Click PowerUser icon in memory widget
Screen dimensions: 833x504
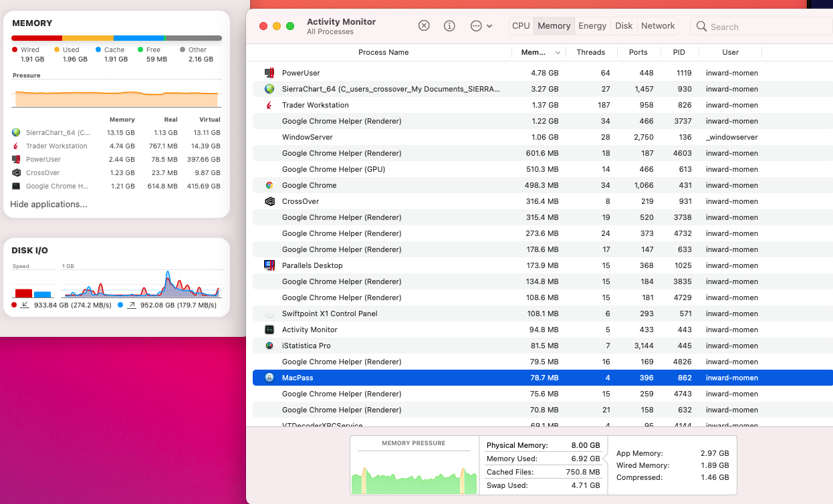coord(16,159)
